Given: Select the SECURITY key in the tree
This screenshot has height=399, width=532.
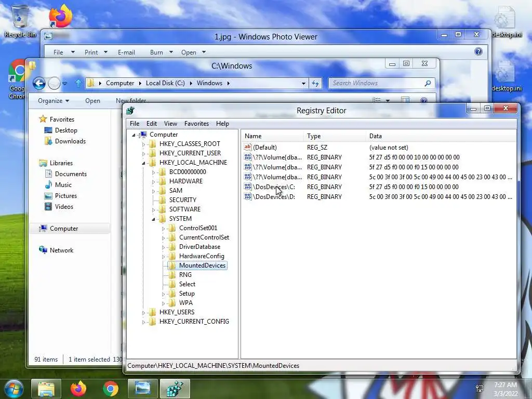Looking at the screenshot, I should [x=183, y=200].
